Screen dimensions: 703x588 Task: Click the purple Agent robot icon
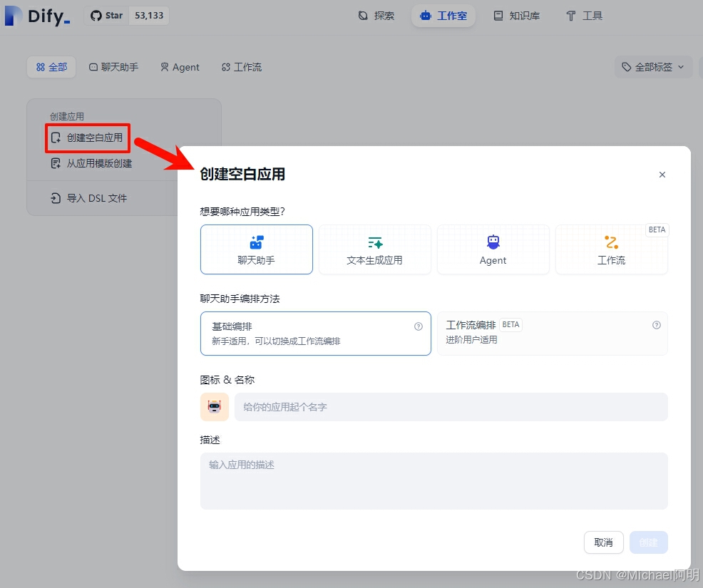(x=493, y=242)
